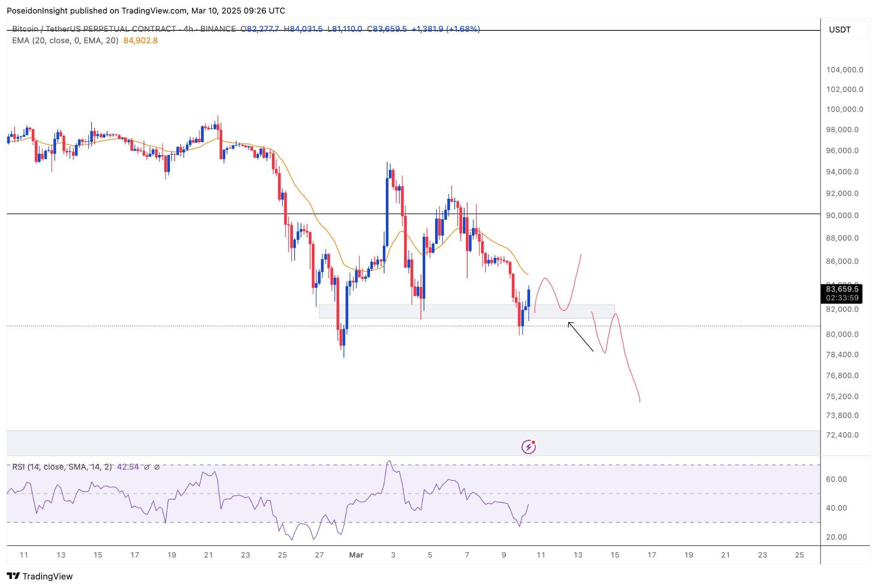Screen dimensions: 877x588
Task: Click the 3 label on the date axis
Action: pos(393,555)
